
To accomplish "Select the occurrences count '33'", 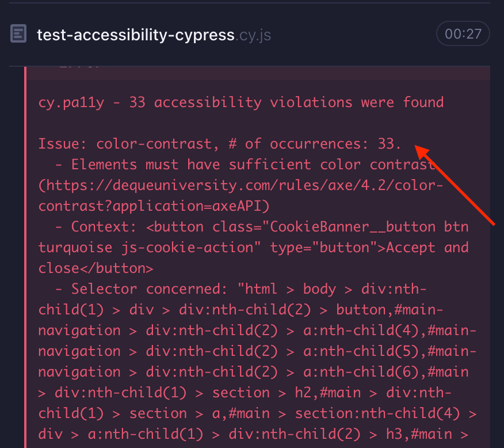I will [387, 143].
